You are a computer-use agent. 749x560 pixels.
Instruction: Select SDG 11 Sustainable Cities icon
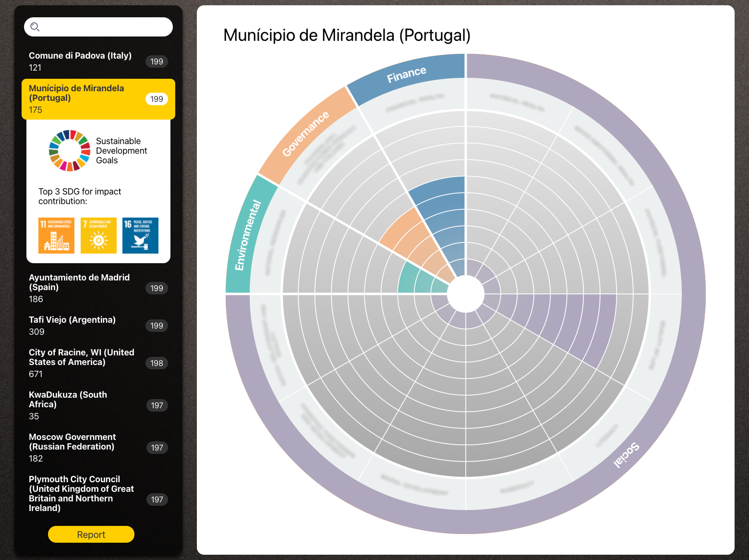click(x=56, y=235)
